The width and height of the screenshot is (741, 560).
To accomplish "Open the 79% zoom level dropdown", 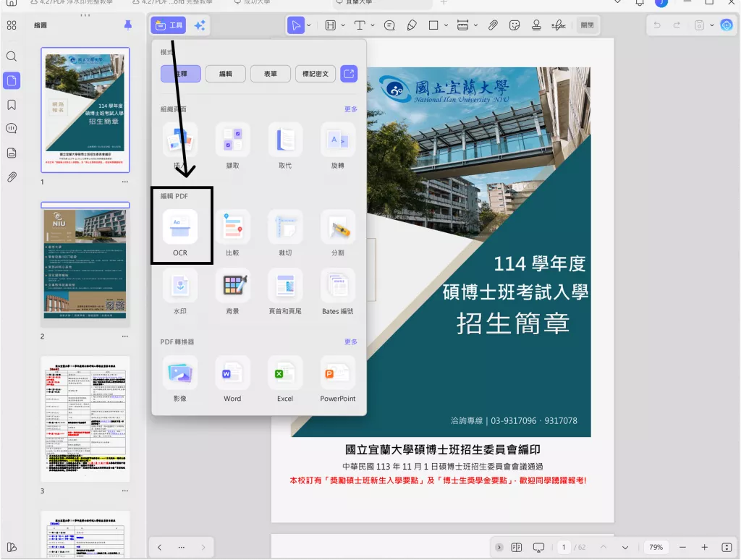I will [x=656, y=547].
